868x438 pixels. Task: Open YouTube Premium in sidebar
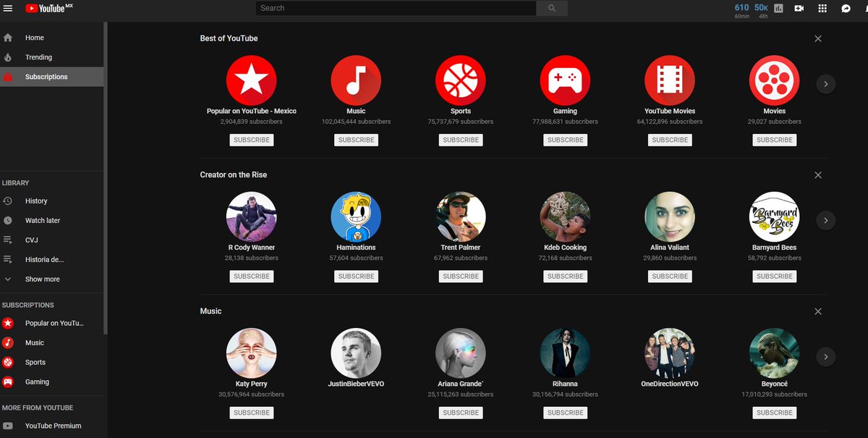click(x=52, y=426)
